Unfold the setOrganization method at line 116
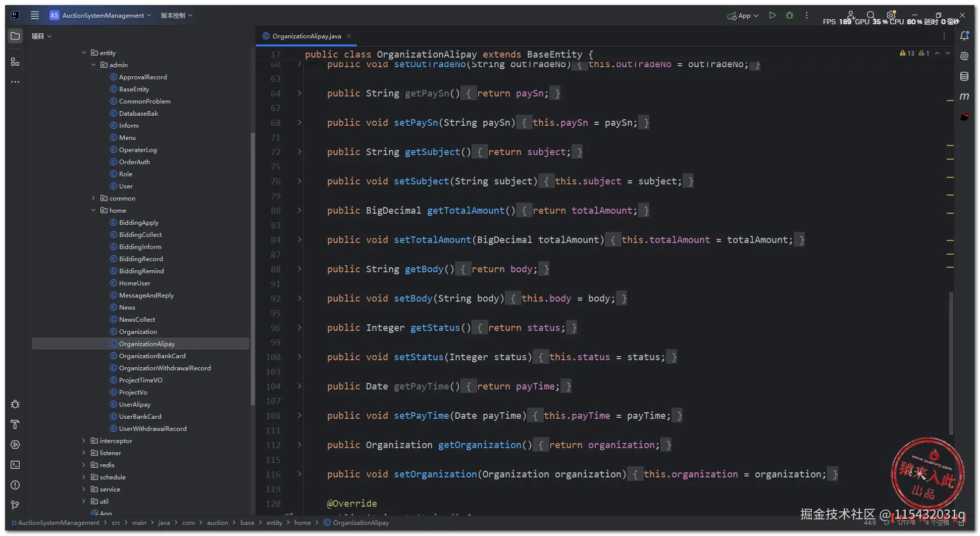This screenshot has width=980, height=536. point(299,474)
